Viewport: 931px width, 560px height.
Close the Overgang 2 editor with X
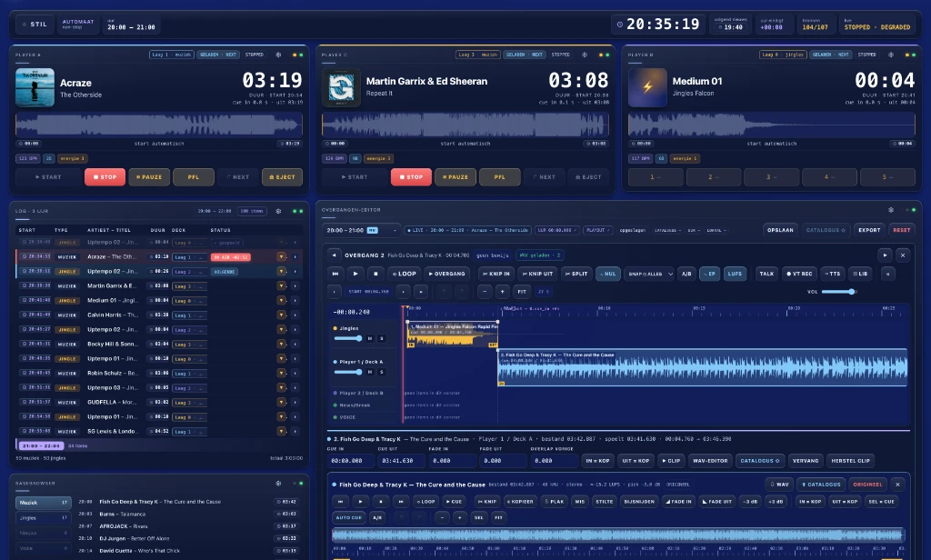(x=903, y=255)
